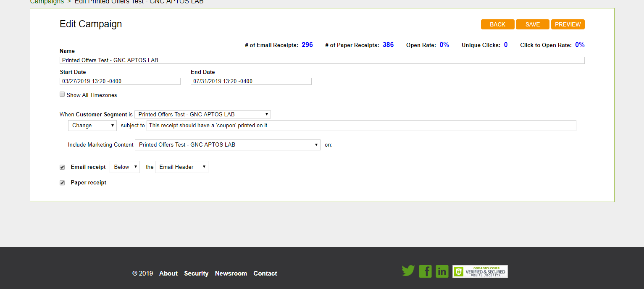Image resolution: width=644 pixels, height=289 pixels.
Task: Uncheck the Paper receipt checkbox
Action: pos(62,183)
